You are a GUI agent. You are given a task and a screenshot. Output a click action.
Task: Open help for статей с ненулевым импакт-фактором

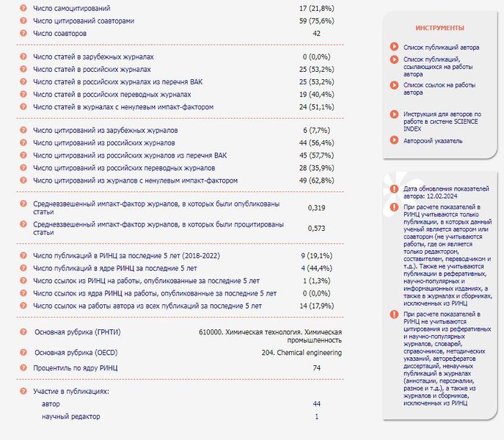(x=23, y=107)
